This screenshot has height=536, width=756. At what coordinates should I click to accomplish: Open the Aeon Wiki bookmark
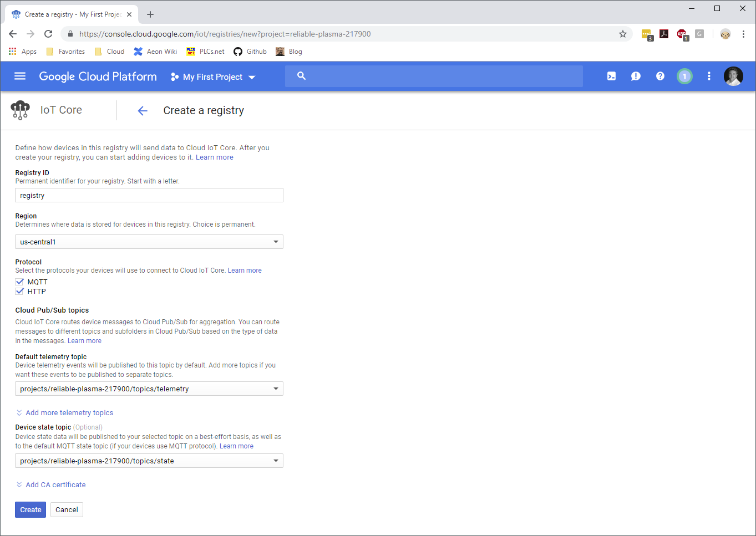coord(155,52)
